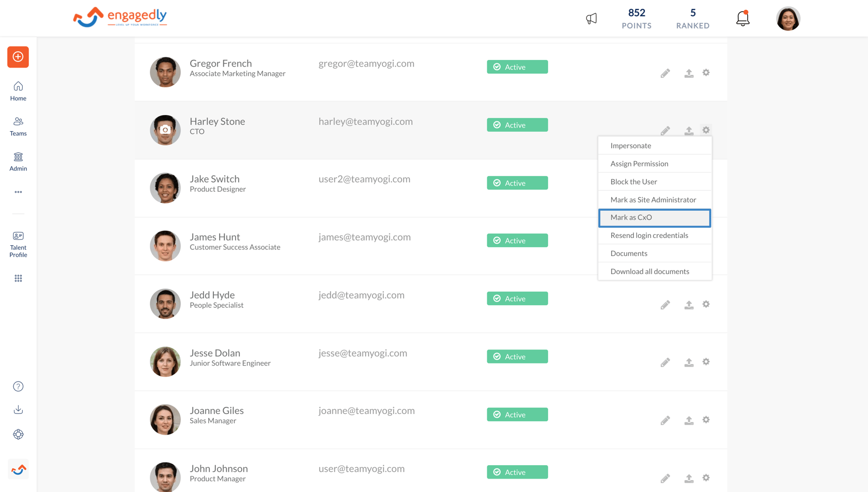Navigate to the Teams section
The height and width of the screenshot is (492, 868).
tap(18, 126)
